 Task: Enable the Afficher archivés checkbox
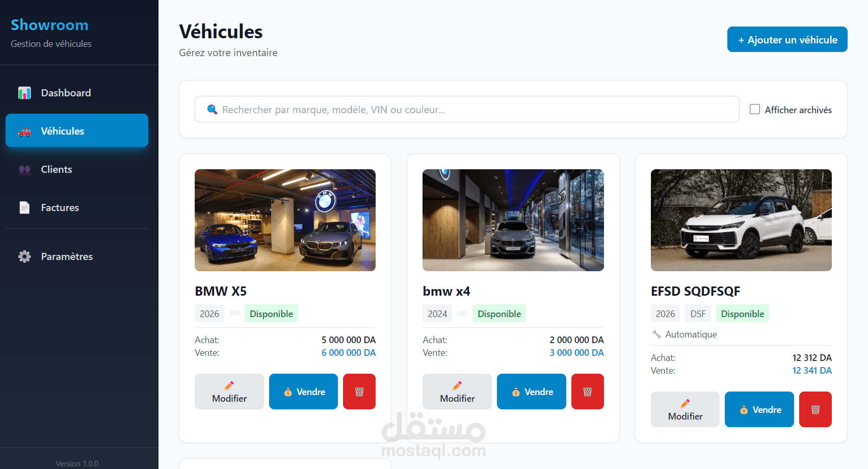point(755,109)
